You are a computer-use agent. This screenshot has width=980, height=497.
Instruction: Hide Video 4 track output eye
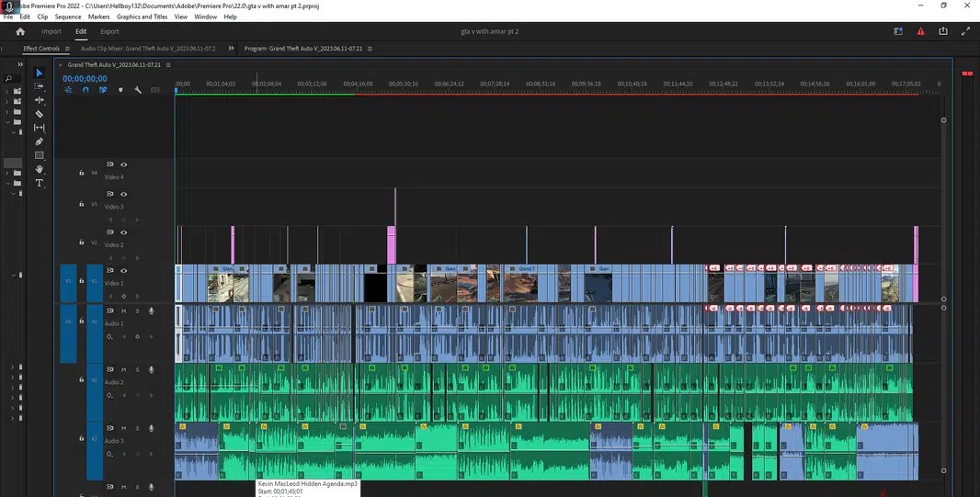pyautogui.click(x=124, y=164)
